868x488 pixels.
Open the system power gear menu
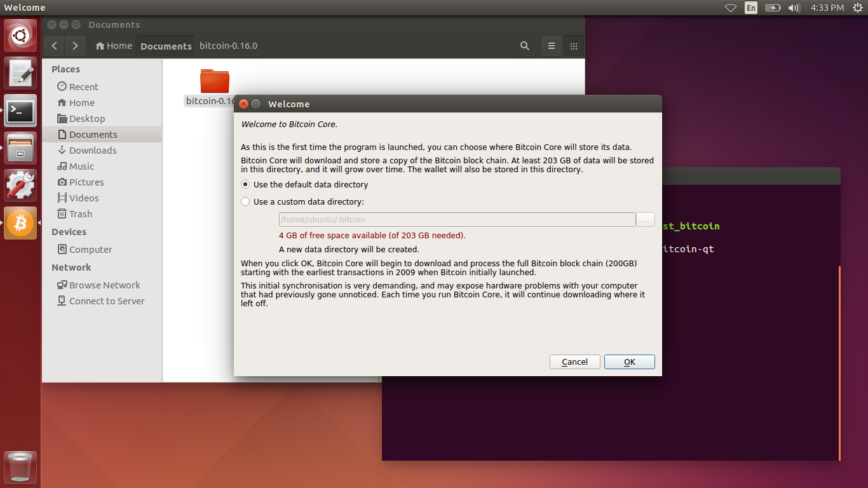coord(857,8)
